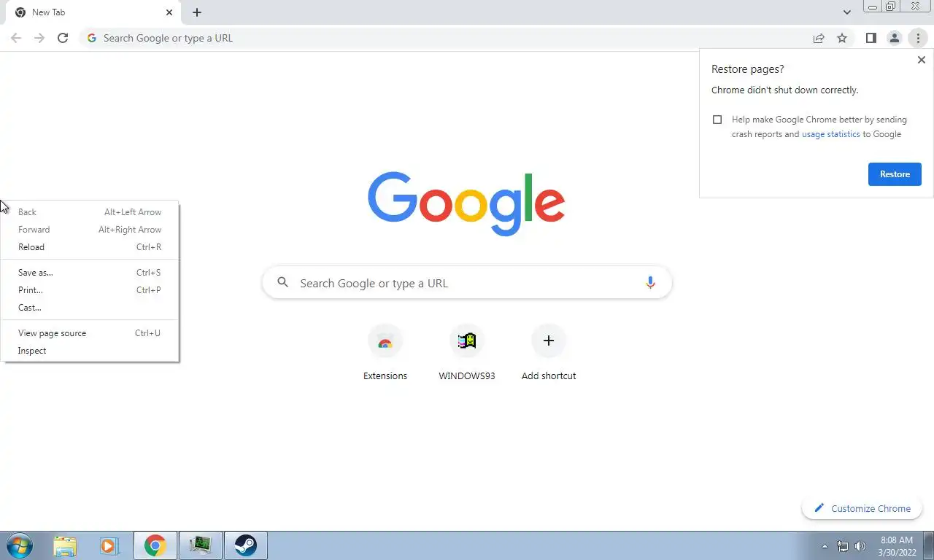Click the grayed-out forward arrow in the toolbar
The width and height of the screenshot is (934, 560).
click(x=39, y=38)
